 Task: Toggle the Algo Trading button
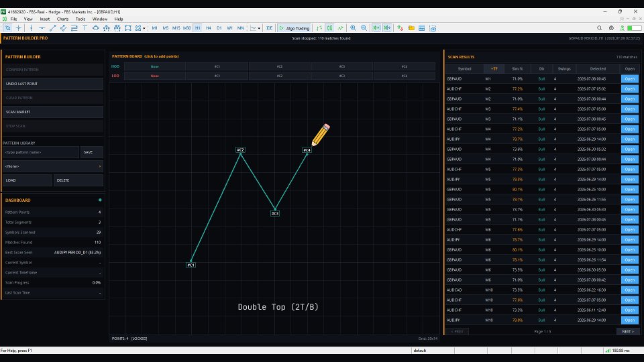click(294, 28)
